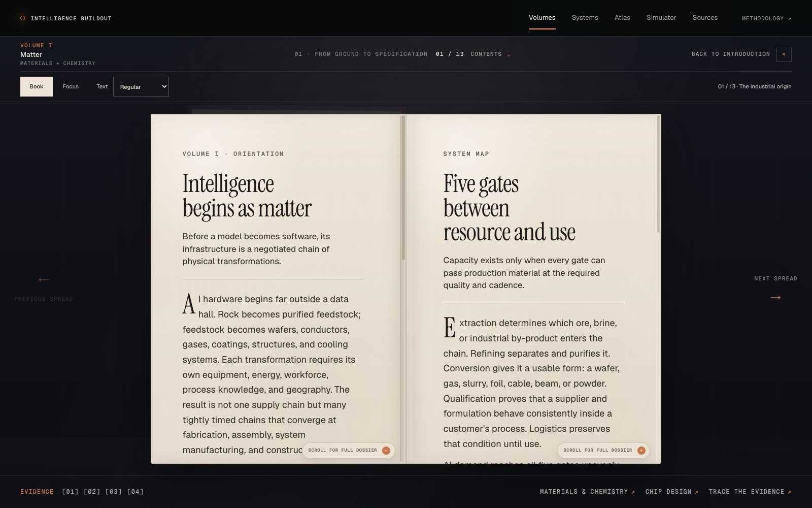Image resolution: width=812 pixels, height=508 pixels.
Task: Follow the Trace the Evidence link
Action: coord(750,492)
